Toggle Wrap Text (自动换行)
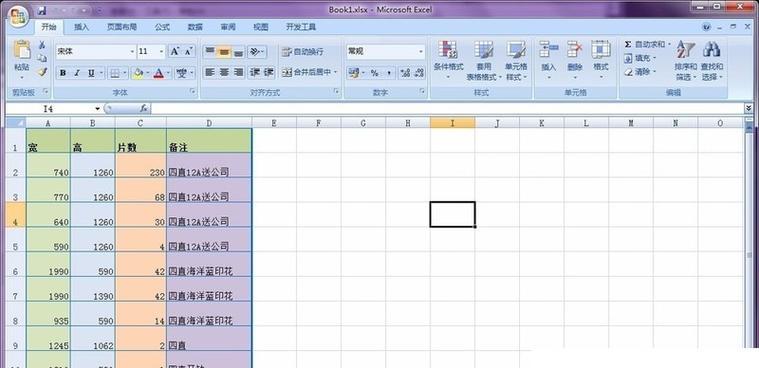The width and height of the screenshot is (759, 368). (304, 51)
